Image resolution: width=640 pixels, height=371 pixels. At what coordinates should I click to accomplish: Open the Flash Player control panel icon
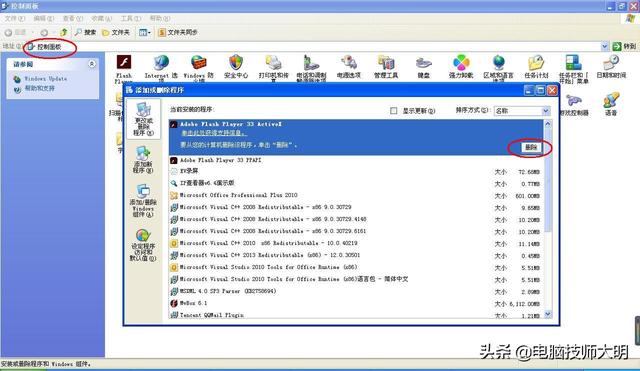coord(124,69)
